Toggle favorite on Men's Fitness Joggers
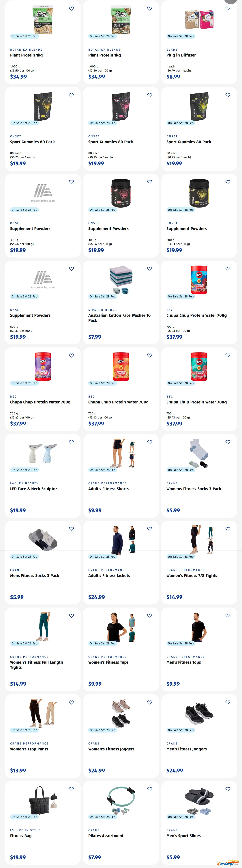The width and height of the screenshot is (242, 868). click(x=228, y=702)
